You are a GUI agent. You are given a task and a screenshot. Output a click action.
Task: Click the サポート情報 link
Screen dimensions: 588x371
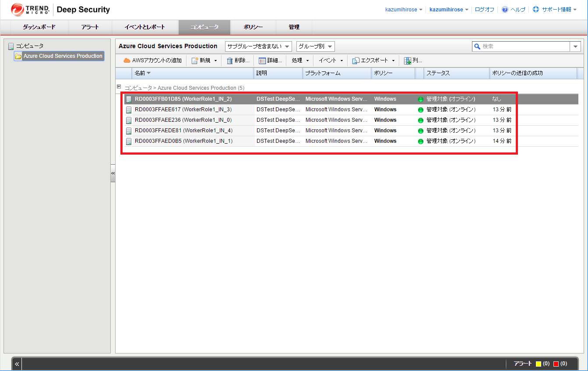(557, 10)
